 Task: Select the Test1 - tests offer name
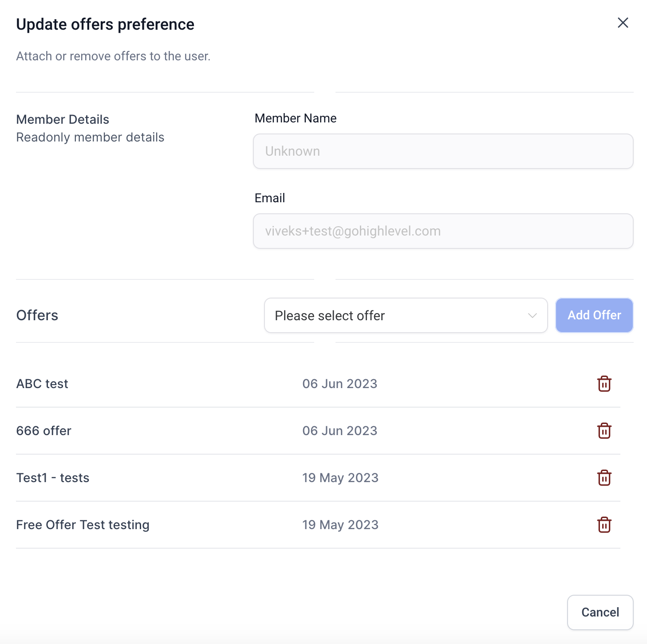point(53,478)
